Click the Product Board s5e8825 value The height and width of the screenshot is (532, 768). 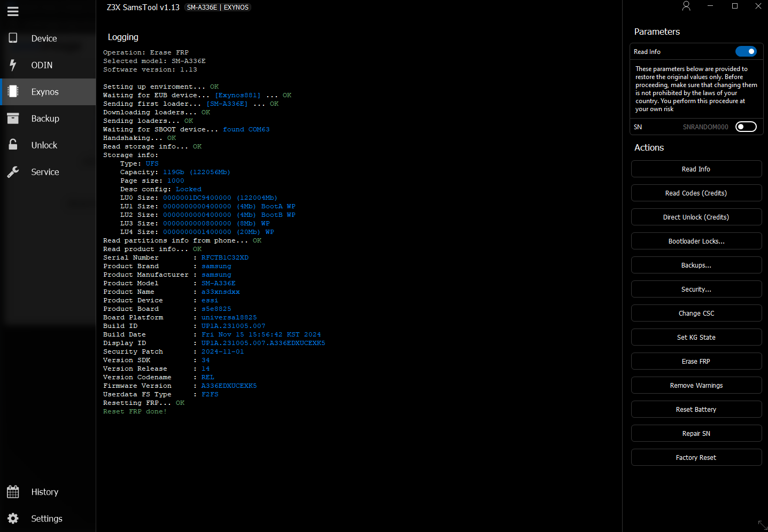[x=216, y=309]
